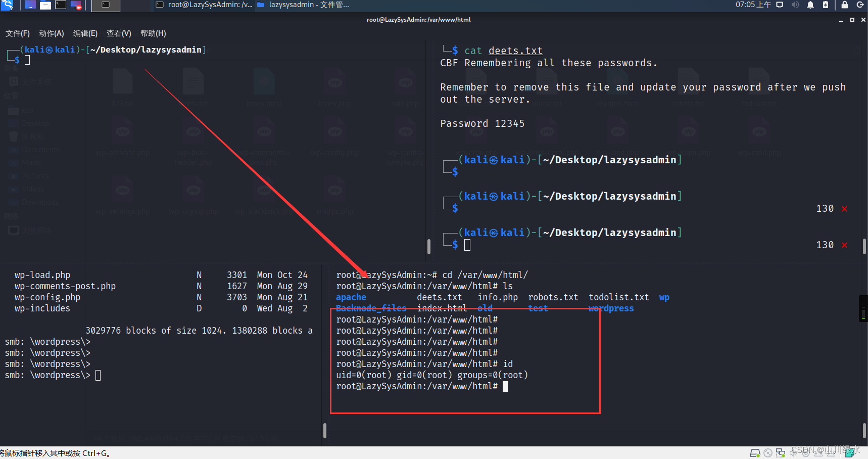Open the notification bell icon
Viewport: 868px width, 459px height.
tap(810, 5)
